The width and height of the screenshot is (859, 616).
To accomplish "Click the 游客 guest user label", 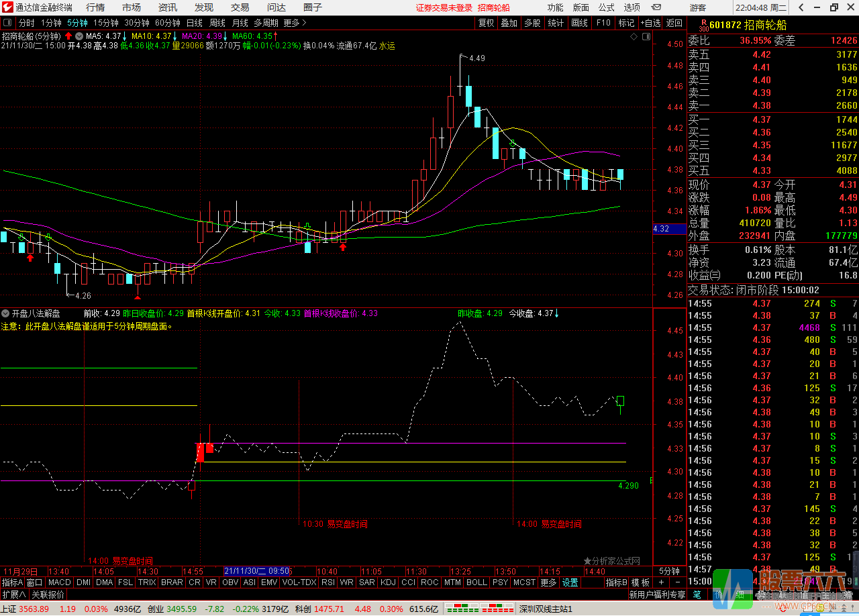I will (698, 7).
